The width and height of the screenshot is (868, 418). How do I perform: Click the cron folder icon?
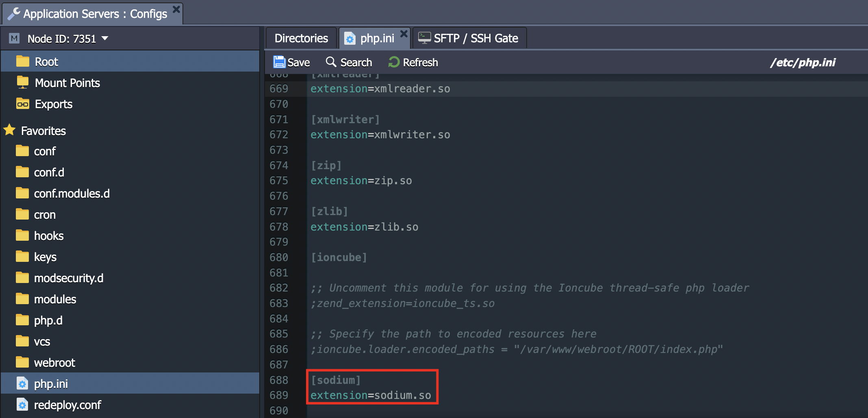click(22, 214)
